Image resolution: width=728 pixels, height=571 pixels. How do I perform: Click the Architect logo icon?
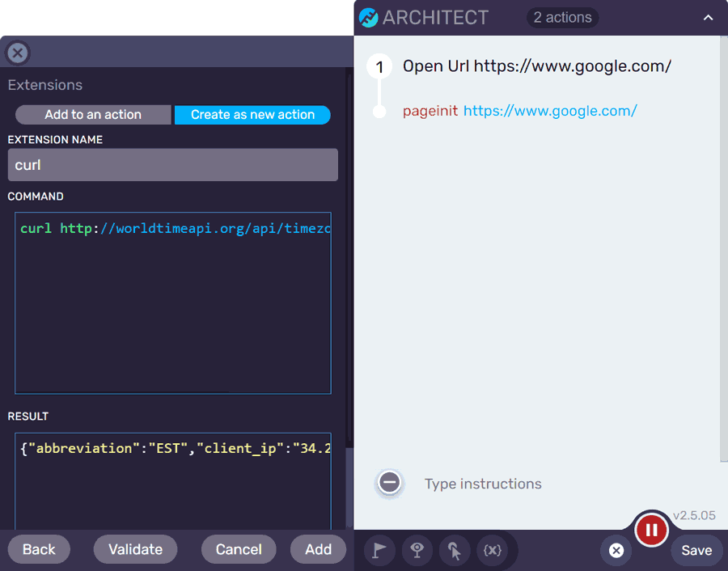(x=369, y=18)
